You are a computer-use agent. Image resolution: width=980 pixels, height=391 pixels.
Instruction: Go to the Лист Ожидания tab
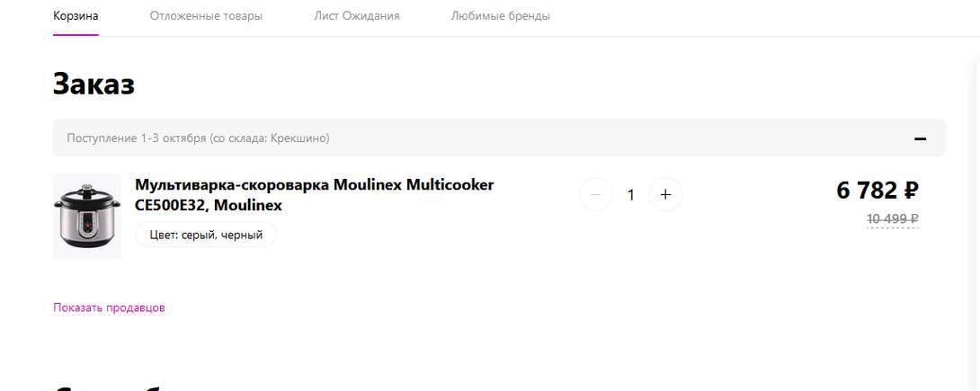pos(357,16)
